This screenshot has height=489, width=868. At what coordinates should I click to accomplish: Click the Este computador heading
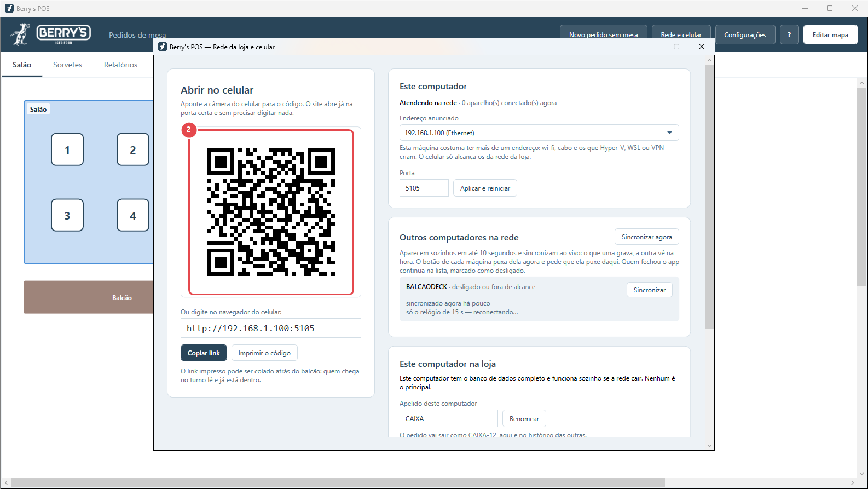point(433,86)
